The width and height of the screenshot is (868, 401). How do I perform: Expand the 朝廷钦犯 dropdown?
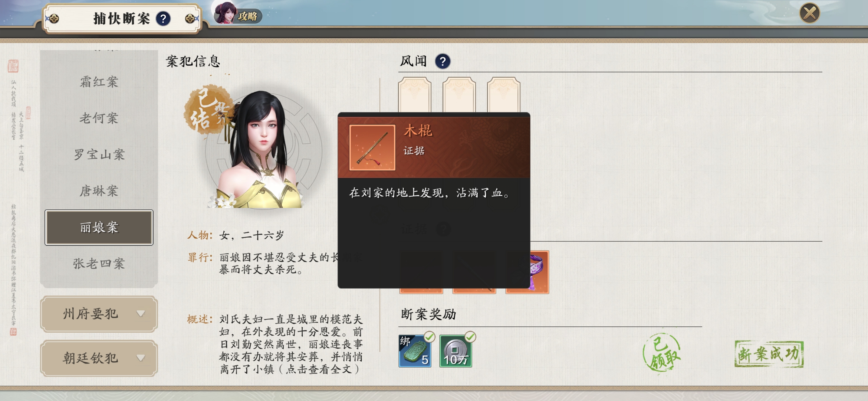click(99, 358)
